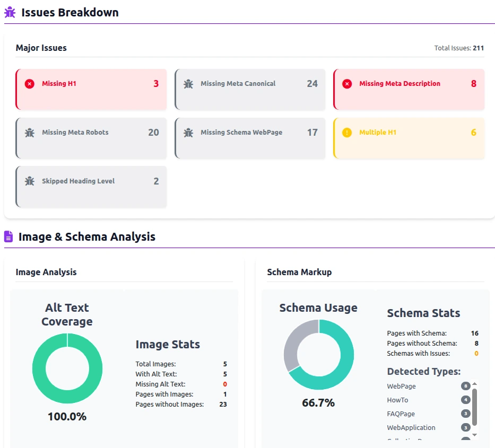Select the WebPage detected type entry
Viewport: 495px width, 448px height.
[x=402, y=386]
